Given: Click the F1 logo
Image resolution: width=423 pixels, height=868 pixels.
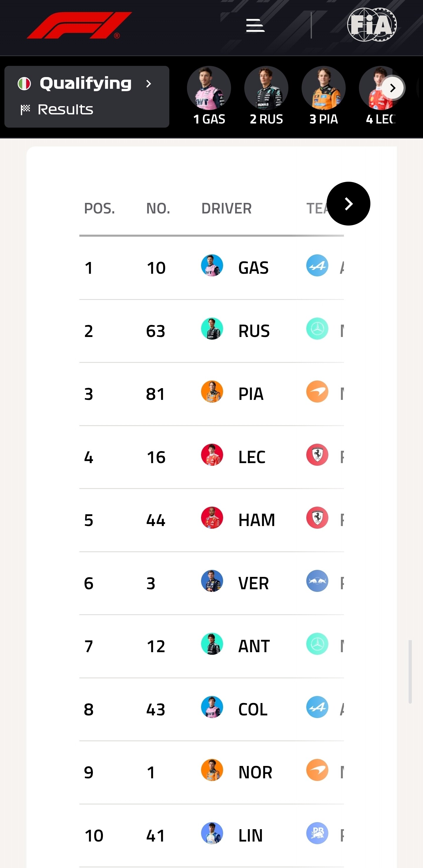Looking at the screenshot, I should (79, 25).
